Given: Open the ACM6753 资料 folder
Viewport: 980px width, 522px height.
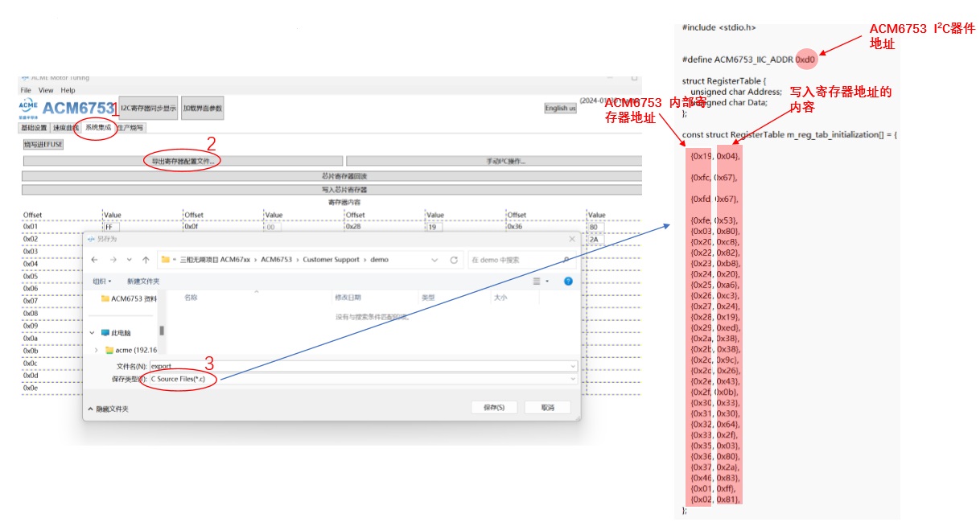Looking at the screenshot, I should point(129,298).
